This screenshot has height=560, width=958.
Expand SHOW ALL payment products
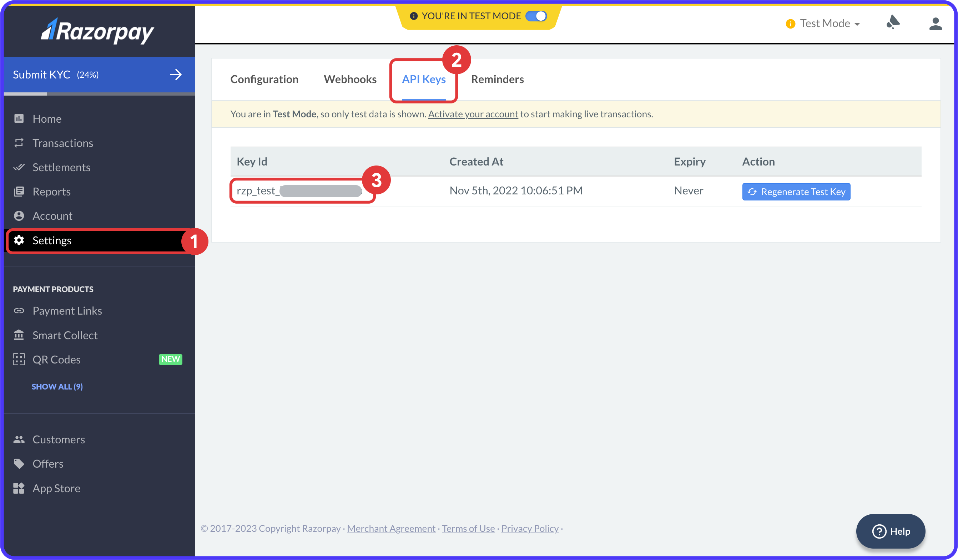click(57, 386)
